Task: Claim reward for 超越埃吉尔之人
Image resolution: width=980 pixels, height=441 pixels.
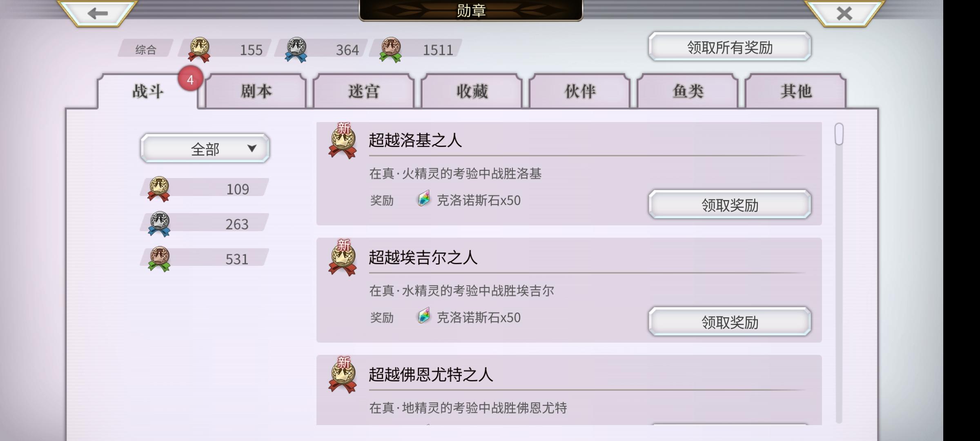Action: [730, 322]
